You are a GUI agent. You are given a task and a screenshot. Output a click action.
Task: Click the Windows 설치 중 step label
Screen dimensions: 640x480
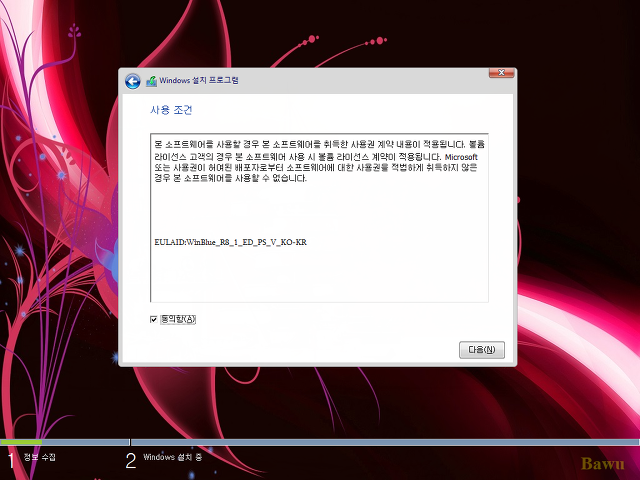click(172, 457)
